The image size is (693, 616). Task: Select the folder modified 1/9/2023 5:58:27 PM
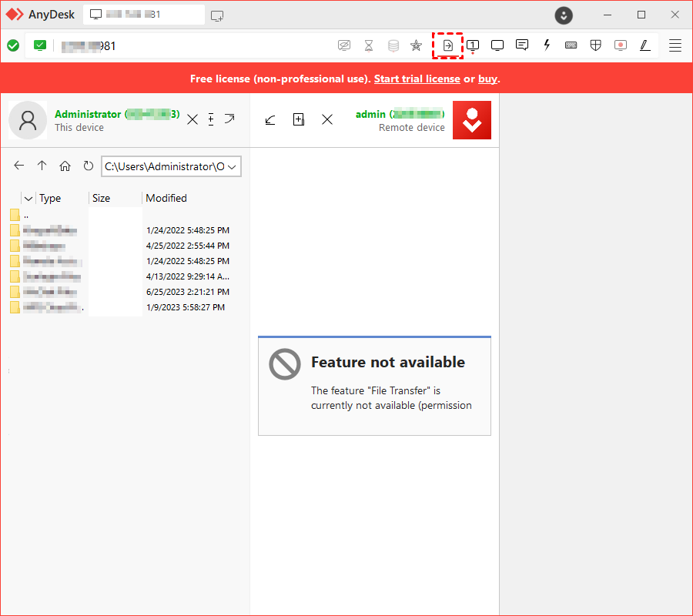pyautogui.click(x=120, y=307)
